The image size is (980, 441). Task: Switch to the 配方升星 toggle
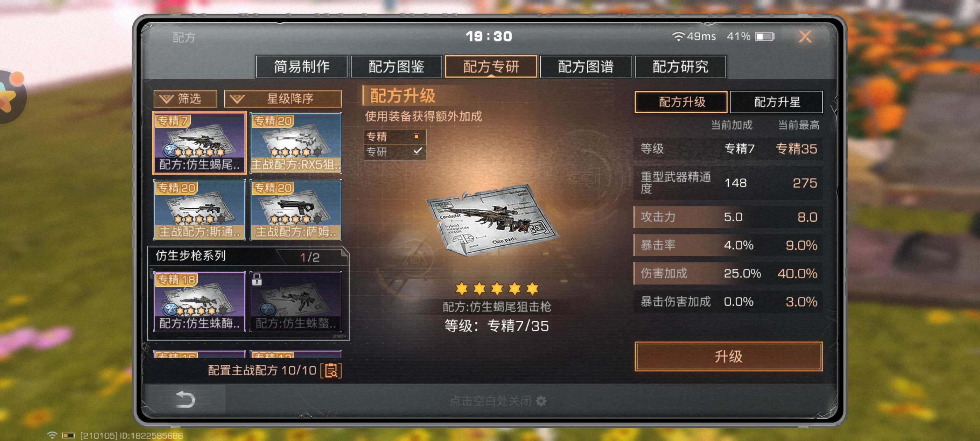click(x=776, y=102)
